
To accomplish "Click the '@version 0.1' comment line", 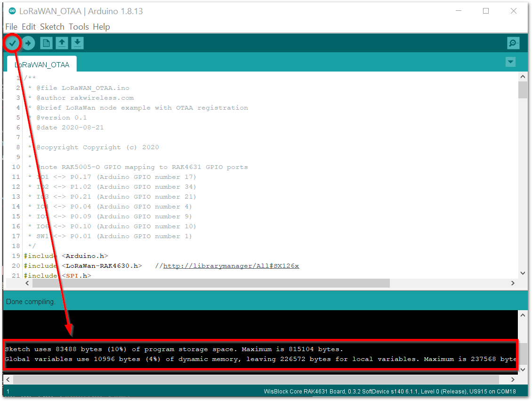I will pos(57,117).
